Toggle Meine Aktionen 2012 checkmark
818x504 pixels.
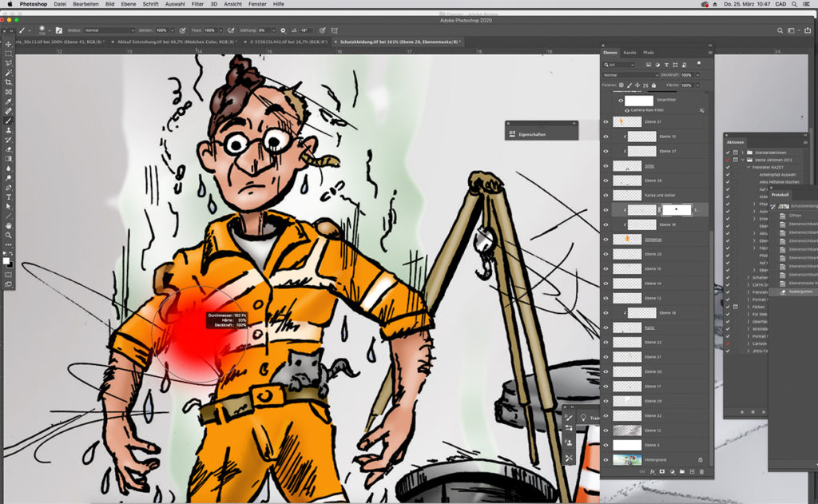(728, 160)
